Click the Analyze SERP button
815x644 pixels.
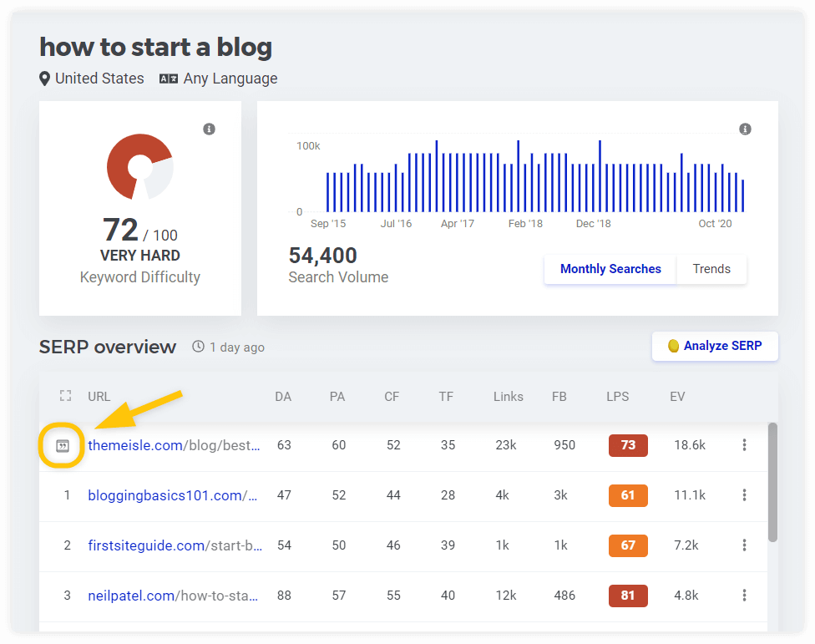click(715, 346)
